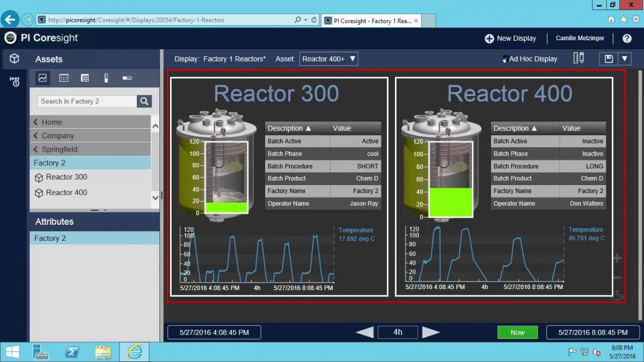Select Reactor 300 asset
The image size is (644, 362).
tap(66, 177)
